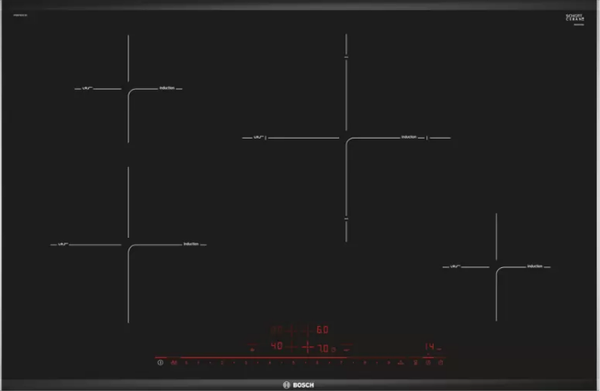Tap the timer display showing 14
This screenshot has width=600, height=391.
coord(429,347)
